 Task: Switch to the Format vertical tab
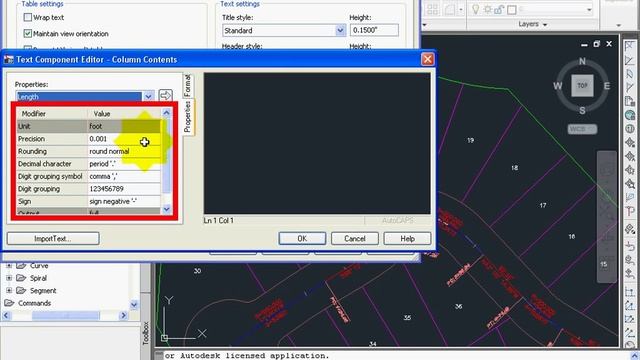[187, 85]
